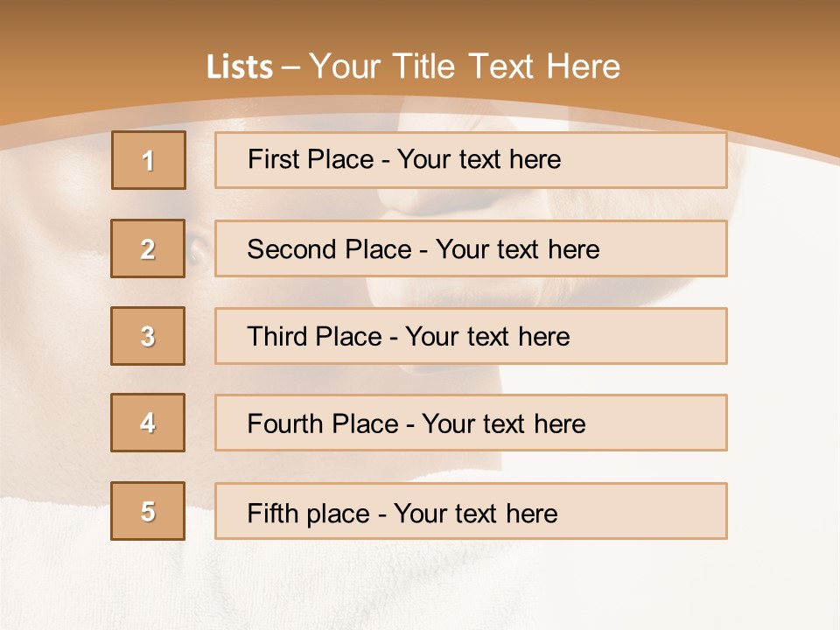The image size is (840, 630).
Task: Click the "Fifth place" text box
Action: click(x=471, y=511)
